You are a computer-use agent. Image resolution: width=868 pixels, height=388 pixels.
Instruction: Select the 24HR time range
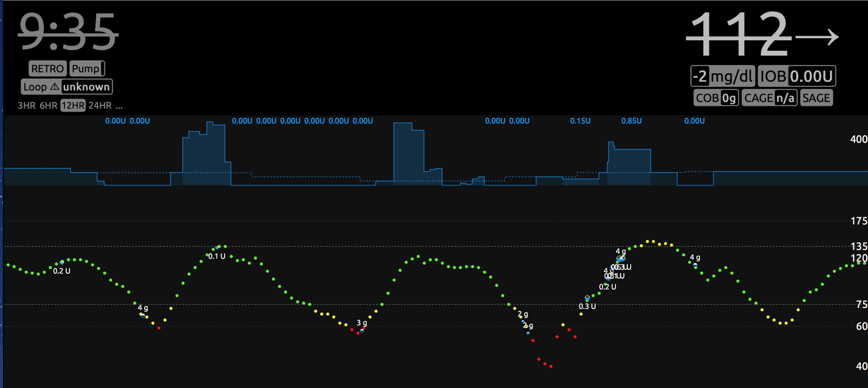pyautogui.click(x=100, y=105)
